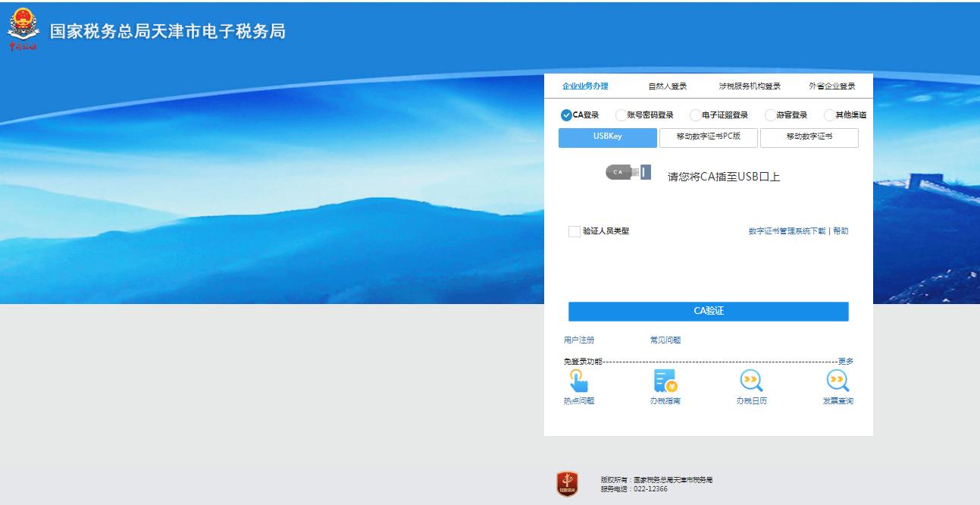Expand the 更多 free functions list

(847, 361)
